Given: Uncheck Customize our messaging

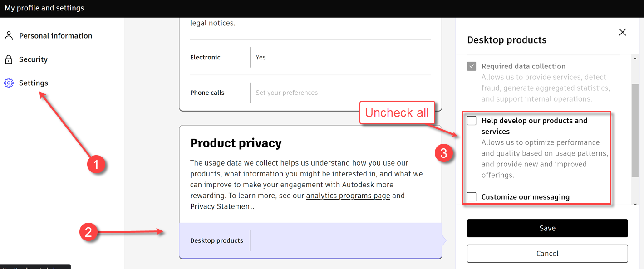Looking at the screenshot, I should pos(472,196).
